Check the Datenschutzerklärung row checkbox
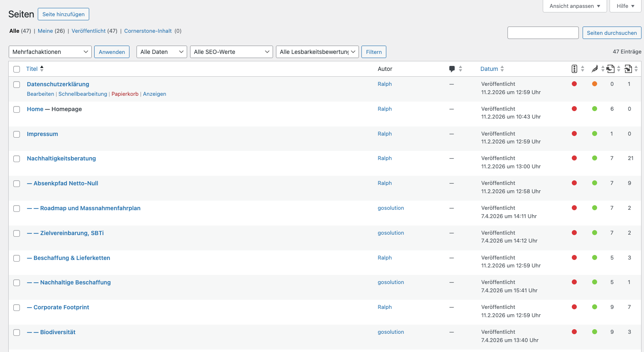Screen dimensions: 644x352 [x=17, y=85]
